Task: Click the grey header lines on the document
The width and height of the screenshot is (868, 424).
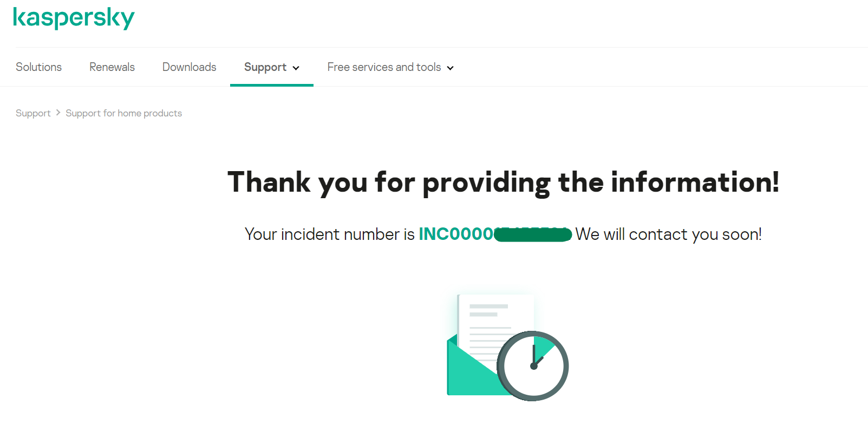Action: coord(487,310)
